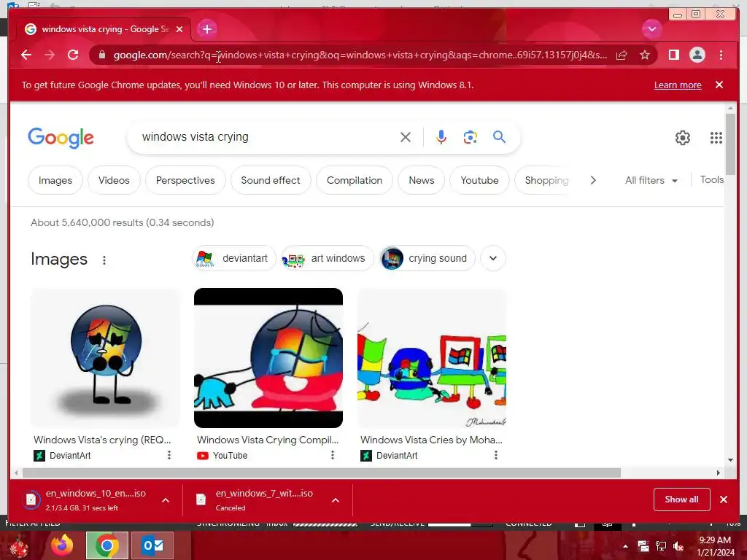The height and width of the screenshot is (560, 747).
Task: Show more filter chips with right chevron
Action: pyautogui.click(x=593, y=181)
